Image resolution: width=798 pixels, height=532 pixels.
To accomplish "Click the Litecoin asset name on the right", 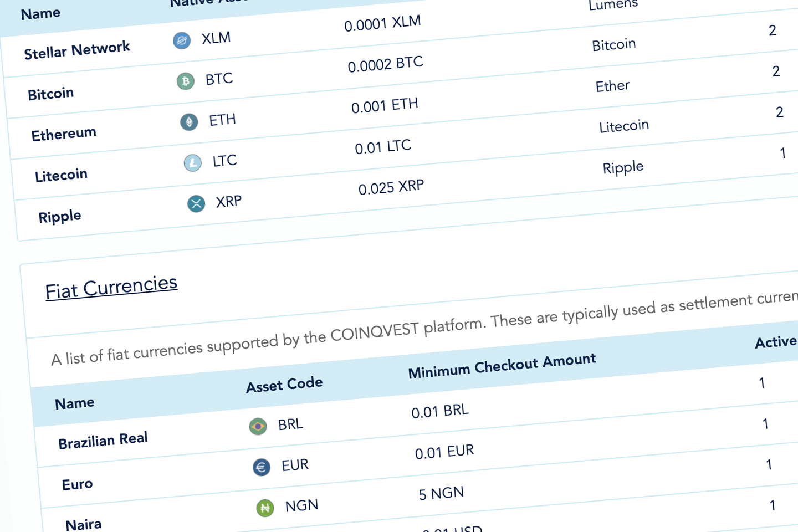I will pos(624,126).
